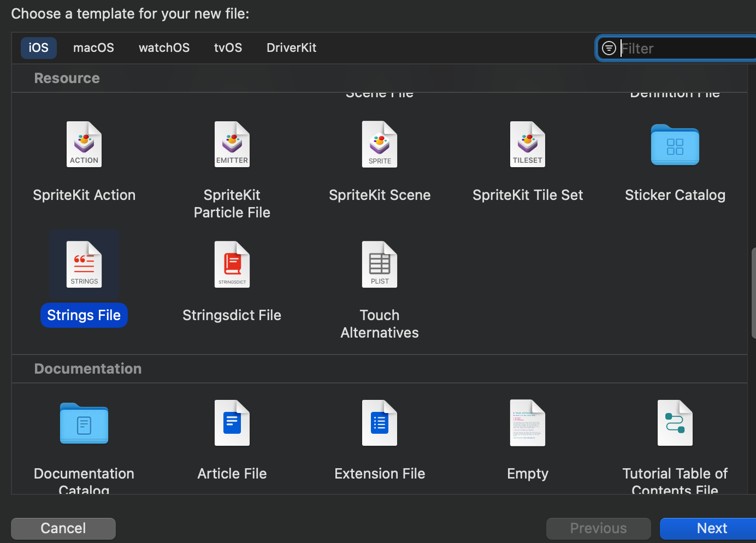Choose the Stringsdict File icon
756x543 pixels.
coord(232,264)
